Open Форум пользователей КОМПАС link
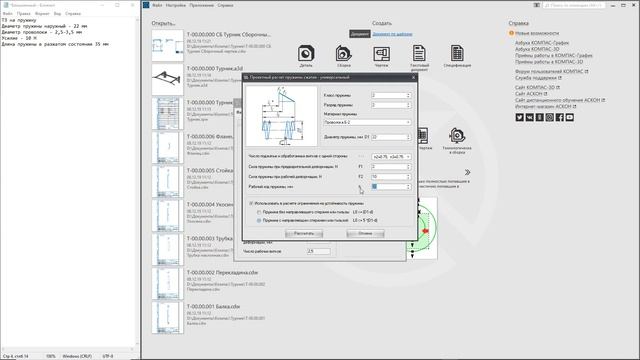The height and width of the screenshot is (360, 640). tap(551, 71)
